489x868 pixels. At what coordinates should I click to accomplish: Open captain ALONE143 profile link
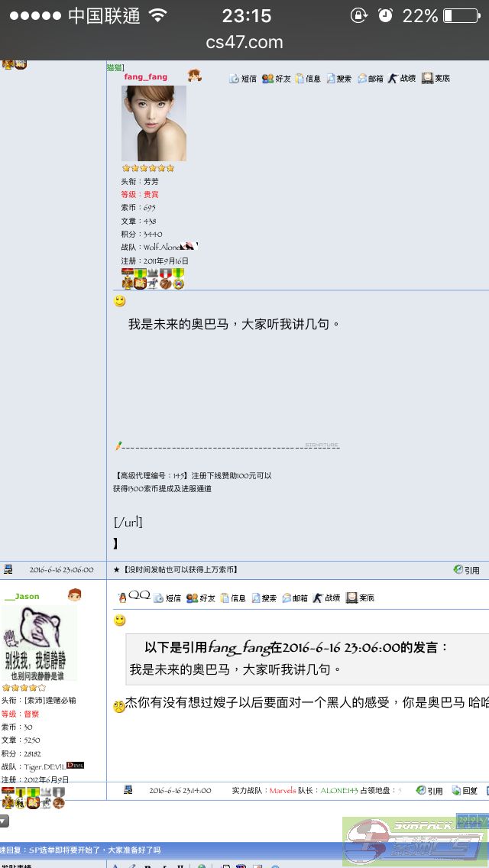pyautogui.click(x=339, y=791)
